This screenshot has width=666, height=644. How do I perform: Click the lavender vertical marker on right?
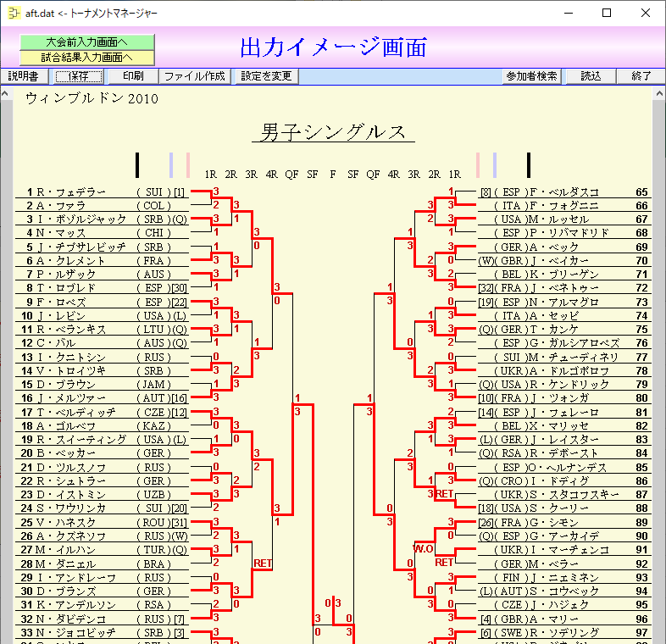tap(495, 165)
